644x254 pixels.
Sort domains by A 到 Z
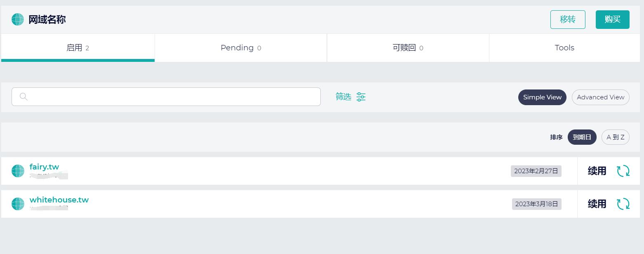pos(615,137)
